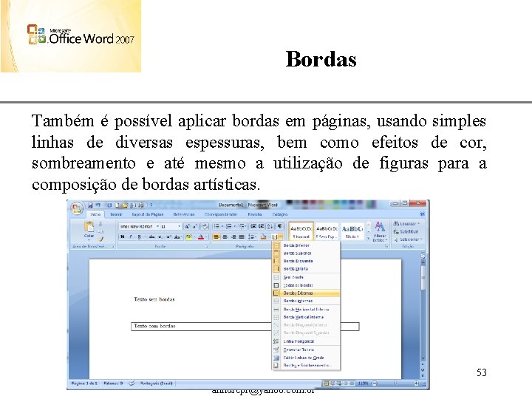Viewport: 532px width, 399px height.
Task: Toggle underline S formatting button
Action: click(x=139, y=237)
